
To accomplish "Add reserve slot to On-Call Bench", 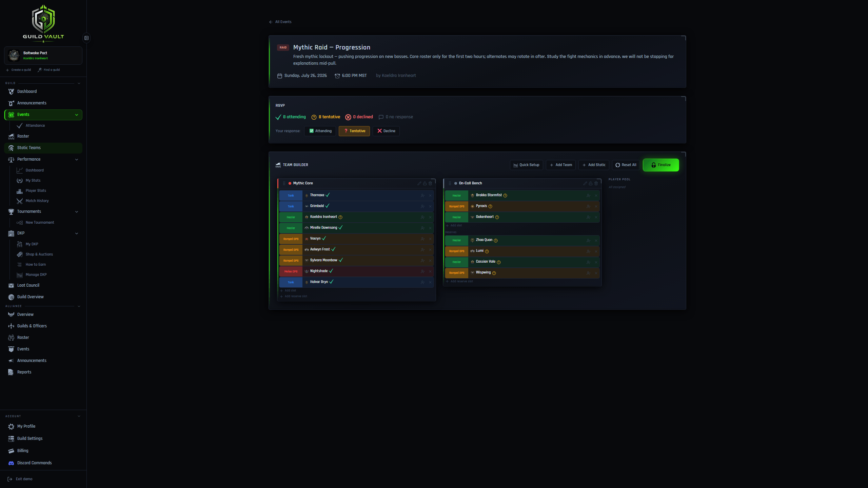I will pyautogui.click(x=459, y=282).
